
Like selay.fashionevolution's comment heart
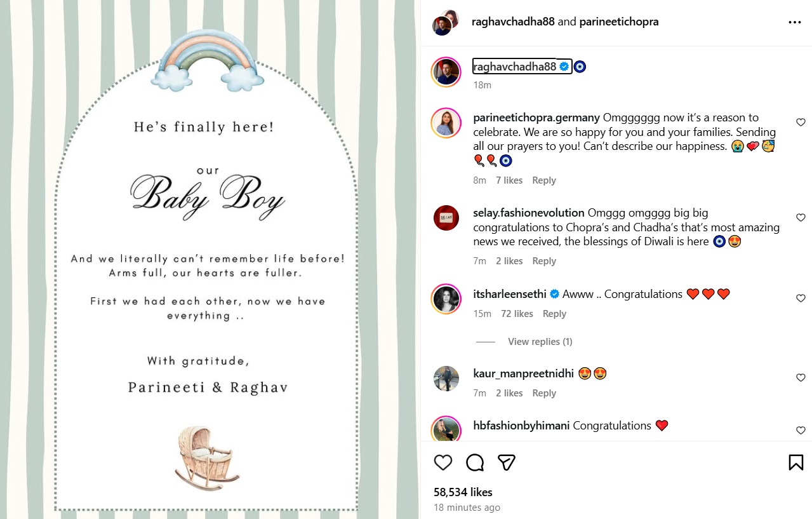point(801,217)
